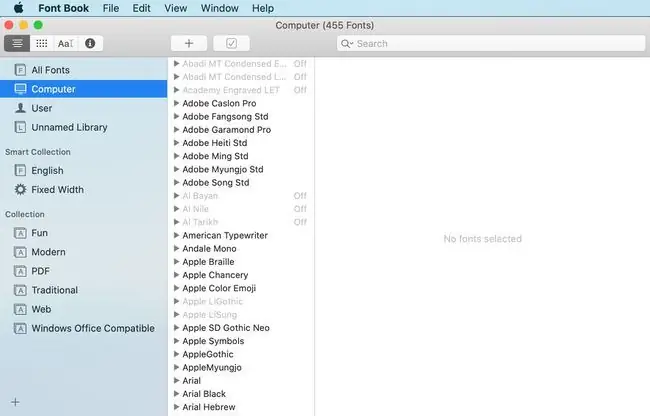Show font info with the info icon

[x=90, y=44]
